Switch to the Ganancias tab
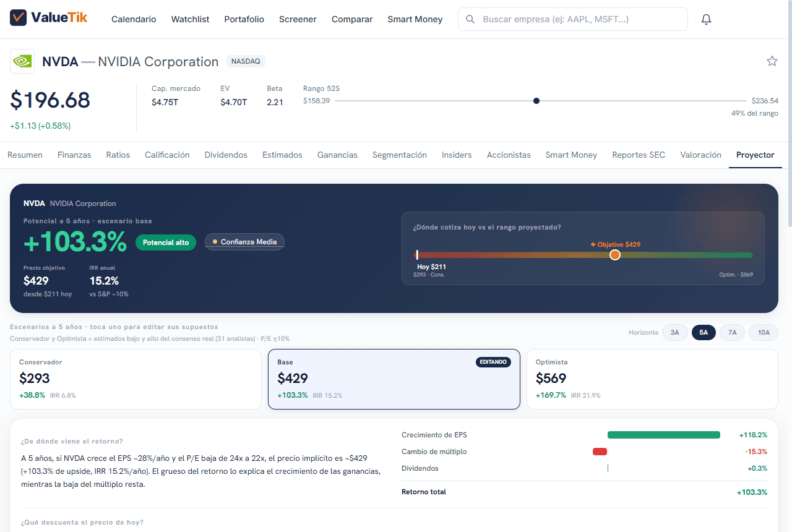 [337, 155]
